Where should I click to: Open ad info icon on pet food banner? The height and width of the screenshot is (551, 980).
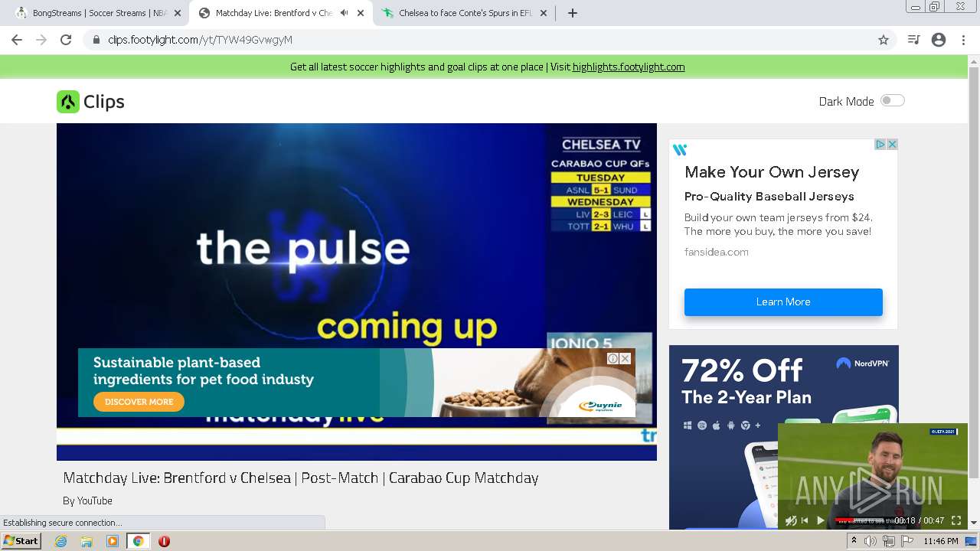(612, 358)
